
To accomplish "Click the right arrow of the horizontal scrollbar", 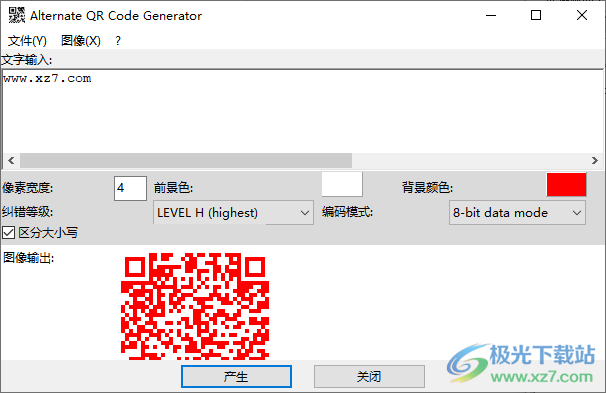I will (595, 160).
